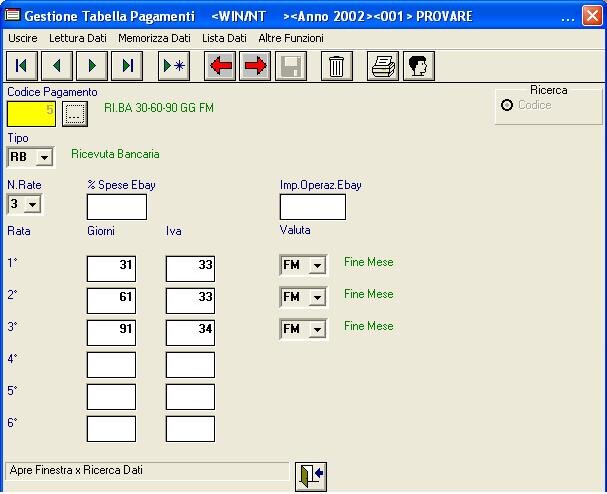The width and height of the screenshot is (607, 494).
Task: Click the Giorni field for 4th rata
Action: tap(110, 365)
